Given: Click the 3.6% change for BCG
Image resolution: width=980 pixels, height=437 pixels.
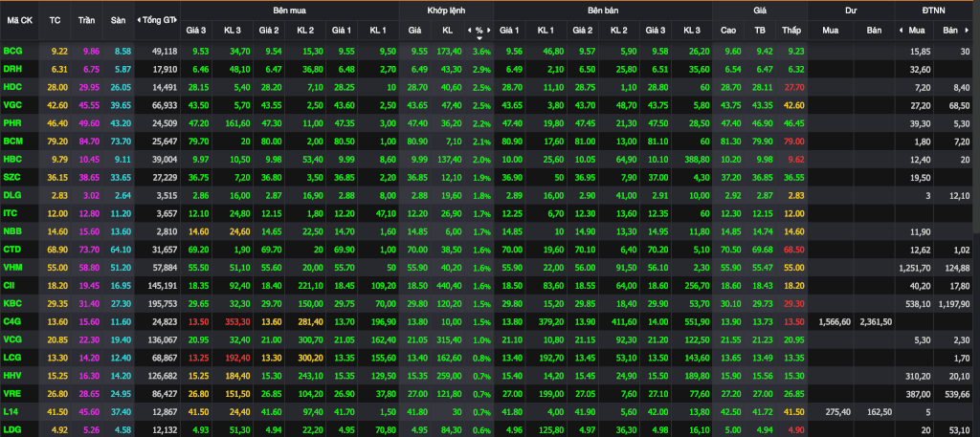Looking at the screenshot, I should coord(482,52).
